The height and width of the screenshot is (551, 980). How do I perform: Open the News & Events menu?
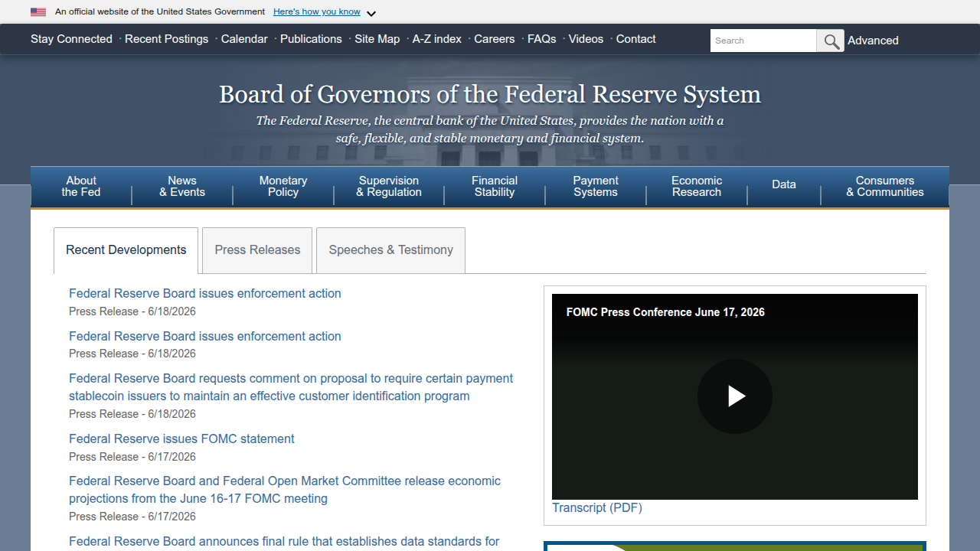(x=182, y=186)
